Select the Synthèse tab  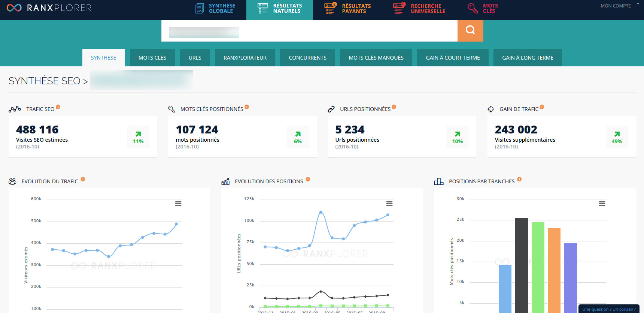pyautogui.click(x=103, y=58)
